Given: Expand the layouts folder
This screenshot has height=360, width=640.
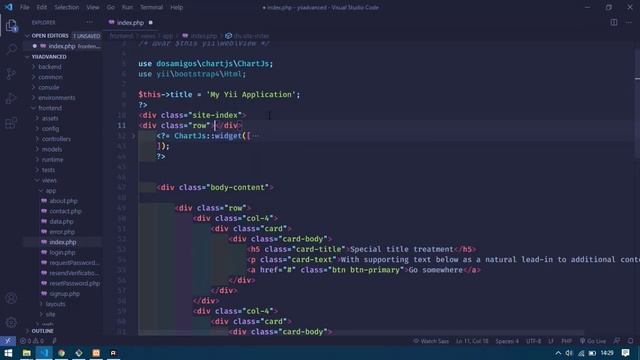Looking at the screenshot, I should click(x=55, y=304).
